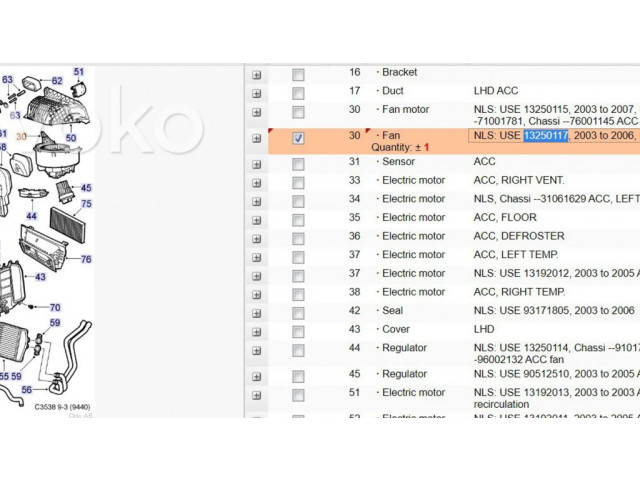The height and width of the screenshot is (480, 640).
Task: Click the Regulator row 45 part name
Action: [405, 374]
